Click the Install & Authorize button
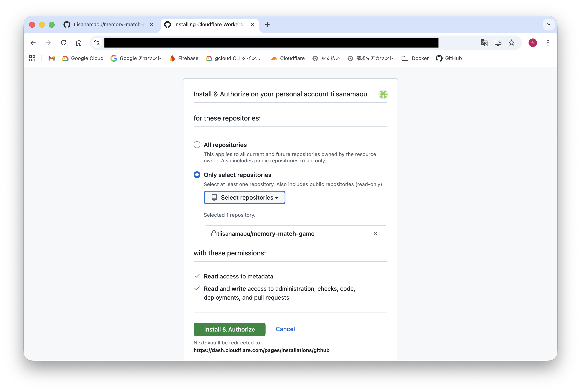 point(229,329)
